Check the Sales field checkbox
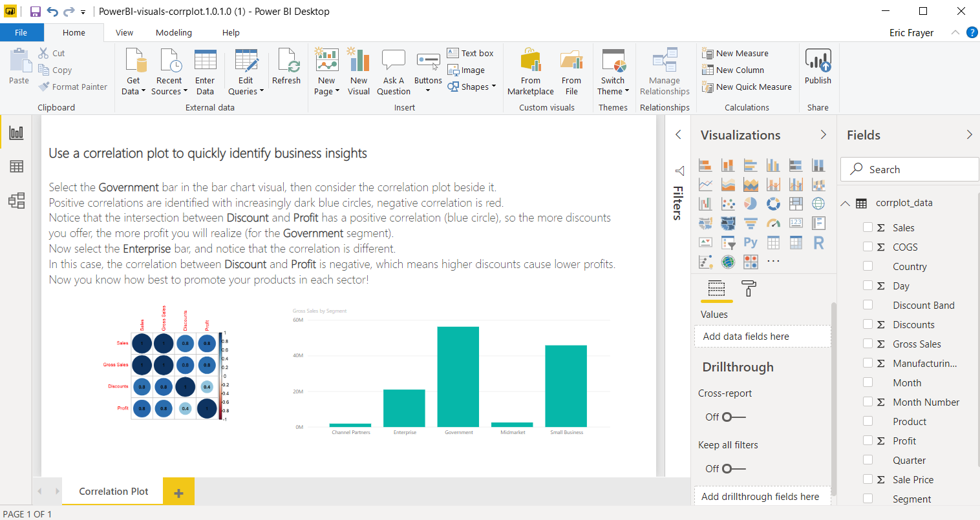Viewport: 980px width, 520px height. point(868,227)
